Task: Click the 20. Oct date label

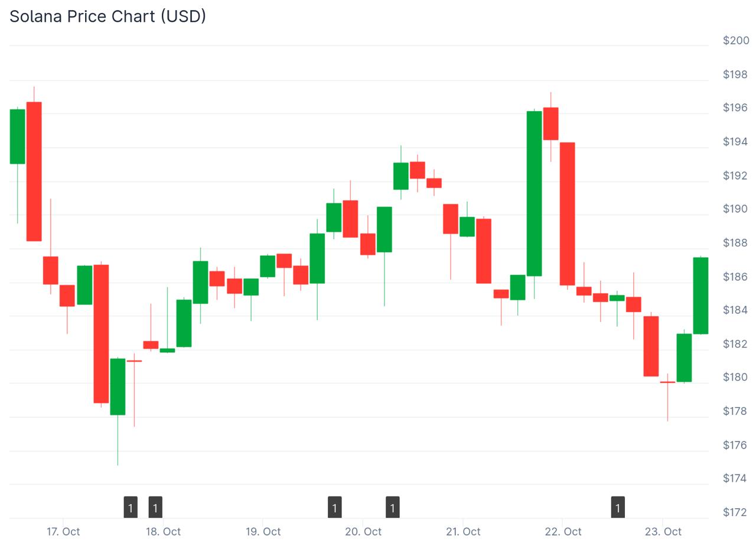Action: pos(363,531)
